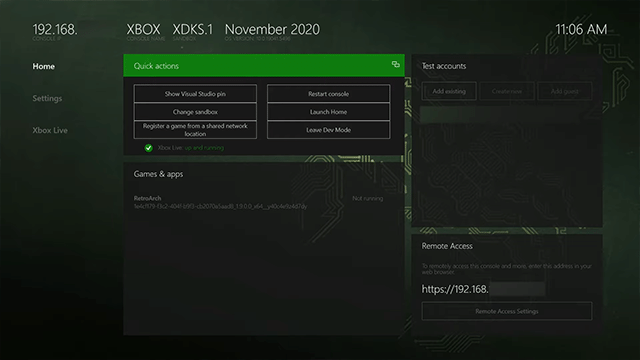The image size is (640, 360).
Task: Open the Settings menu item
Action: tap(47, 98)
